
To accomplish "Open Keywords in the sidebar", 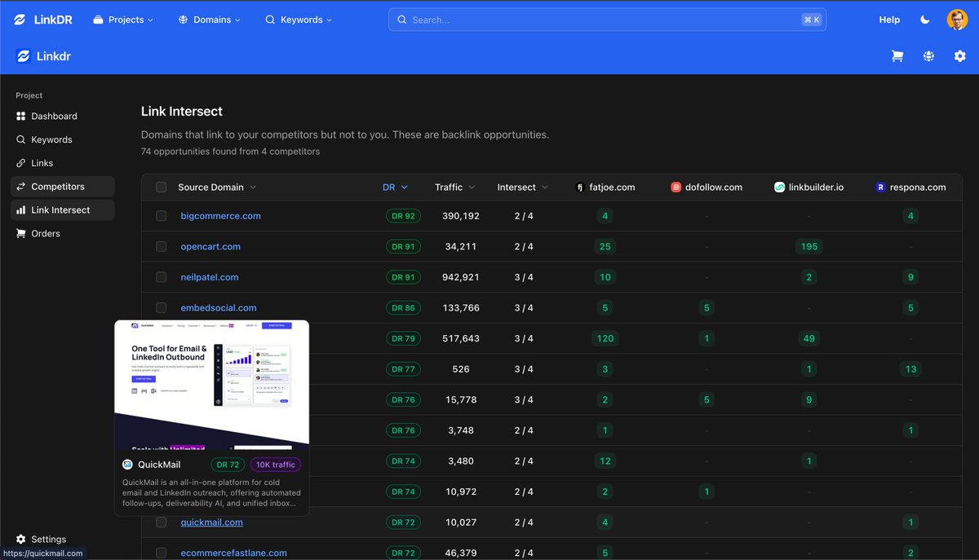I will [x=62, y=140].
